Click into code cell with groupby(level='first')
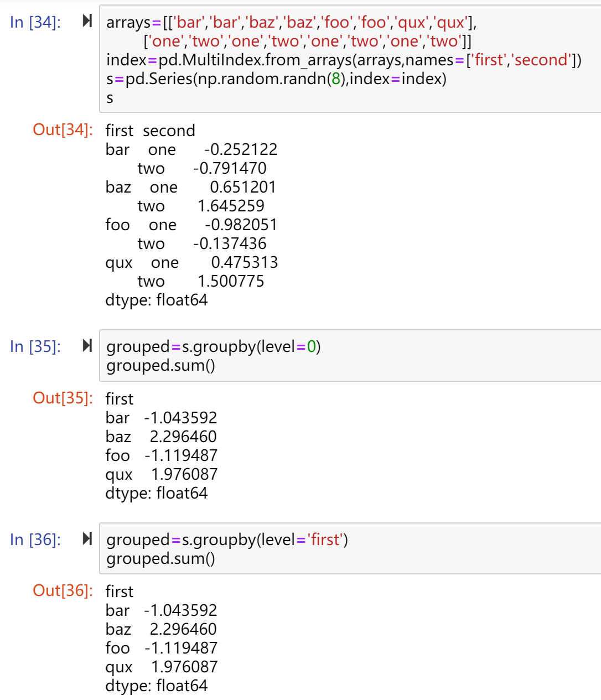 pos(350,548)
